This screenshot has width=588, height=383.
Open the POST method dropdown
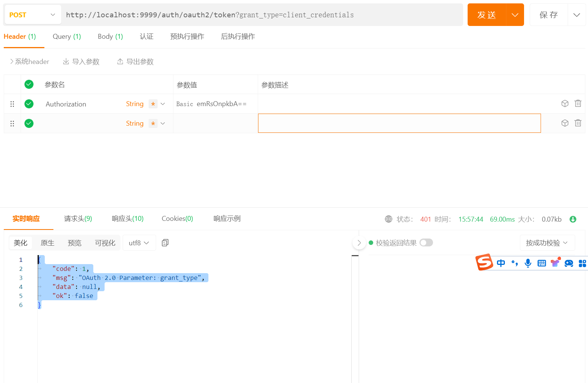click(x=33, y=15)
